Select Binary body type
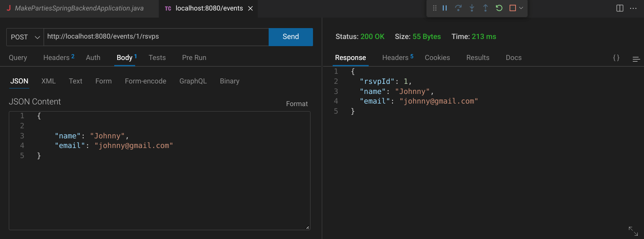 click(x=230, y=81)
